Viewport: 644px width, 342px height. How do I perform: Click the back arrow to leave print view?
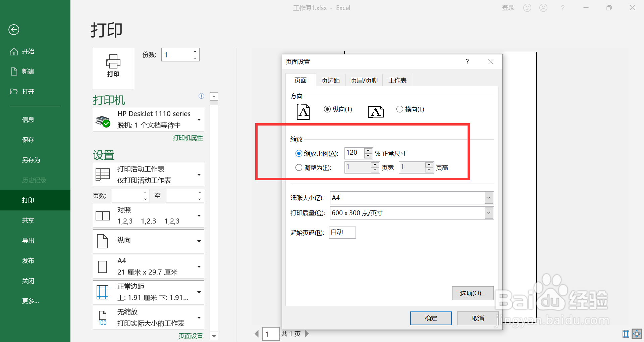[x=13, y=30]
